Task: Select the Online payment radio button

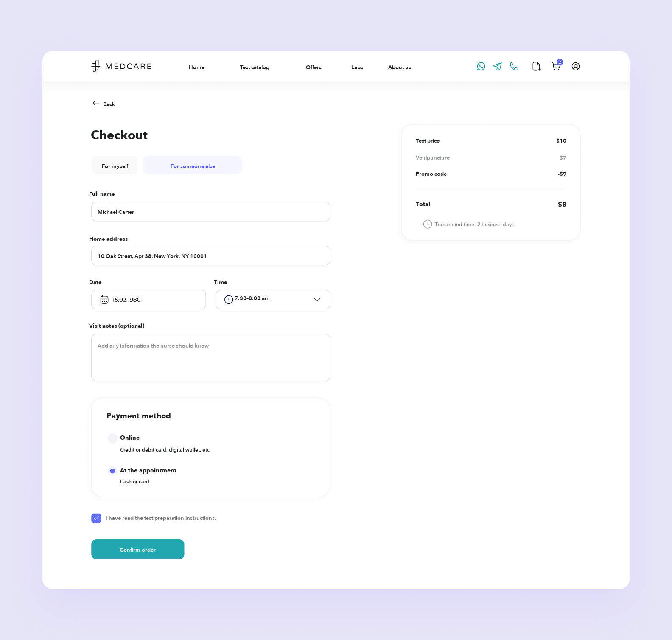Action: pyautogui.click(x=112, y=438)
